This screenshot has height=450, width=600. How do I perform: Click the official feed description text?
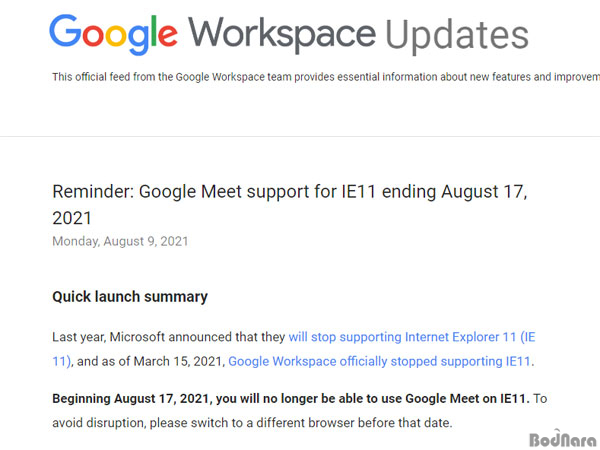(326, 77)
